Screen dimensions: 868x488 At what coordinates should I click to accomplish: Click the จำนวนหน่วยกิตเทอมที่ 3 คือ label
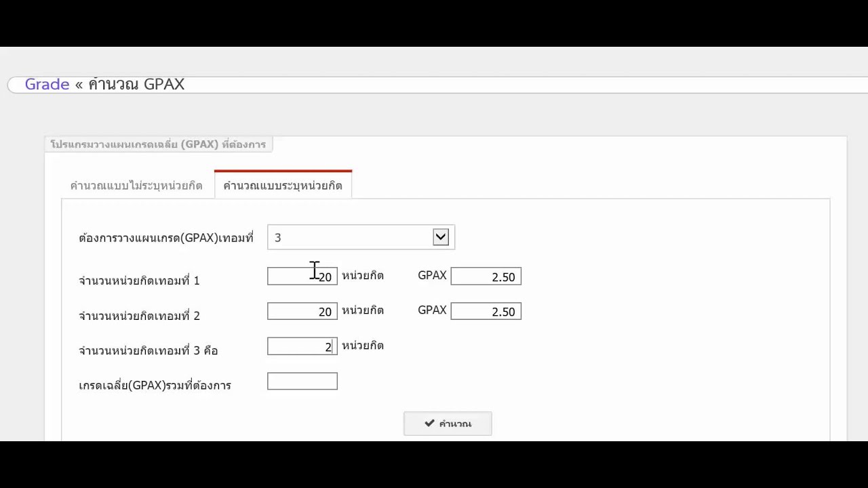148,350
